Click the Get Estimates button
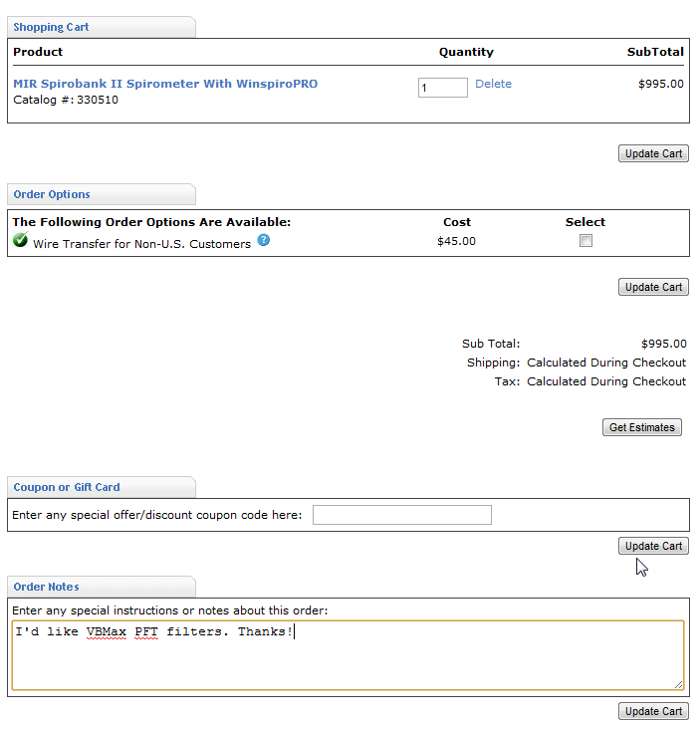The image size is (700, 729). pyautogui.click(x=642, y=427)
